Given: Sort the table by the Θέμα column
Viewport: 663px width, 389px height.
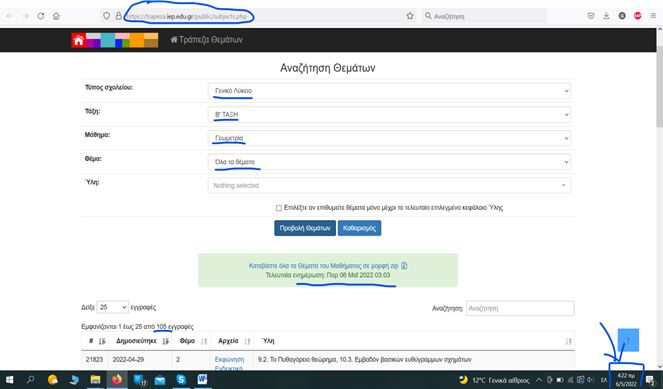Looking at the screenshot, I should point(192,341).
